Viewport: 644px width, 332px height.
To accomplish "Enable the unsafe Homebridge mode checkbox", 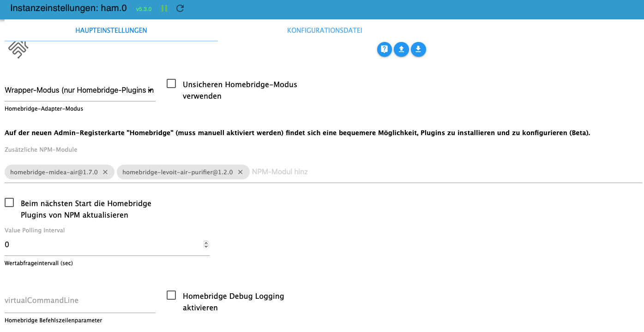I will coord(171,83).
